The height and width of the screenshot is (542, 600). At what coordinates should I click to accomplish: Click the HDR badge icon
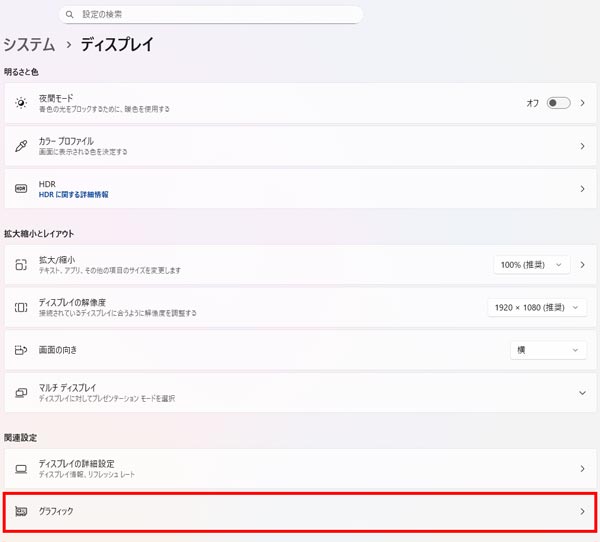coord(21,188)
